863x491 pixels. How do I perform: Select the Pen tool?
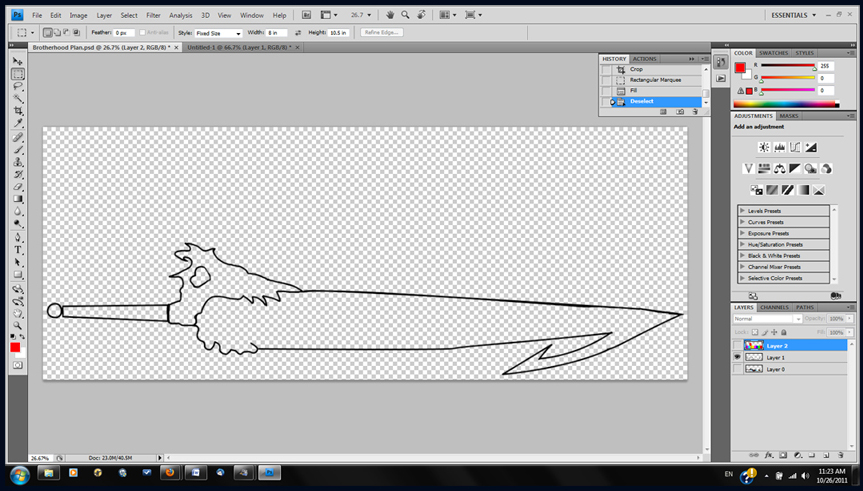(18, 238)
